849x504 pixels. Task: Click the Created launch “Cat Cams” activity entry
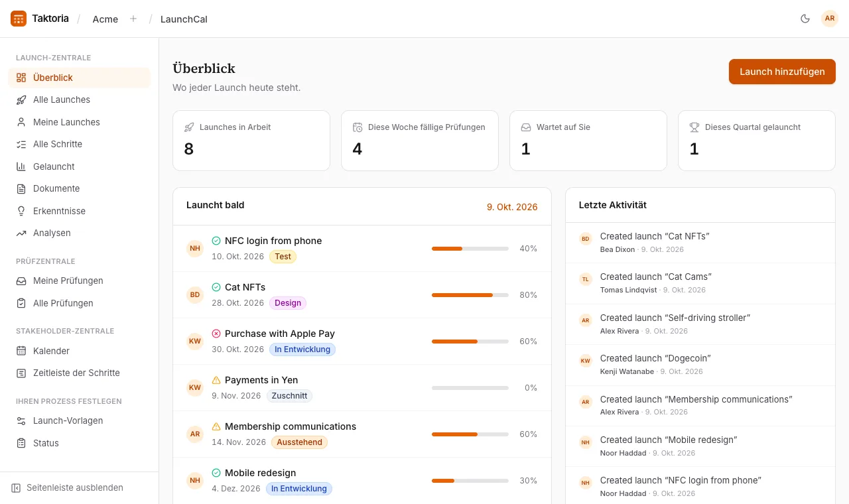700,283
